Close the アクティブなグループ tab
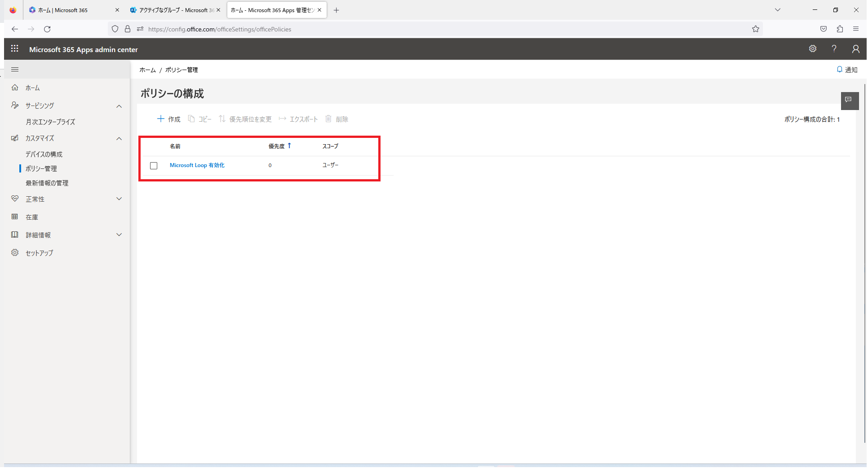 (218, 10)
